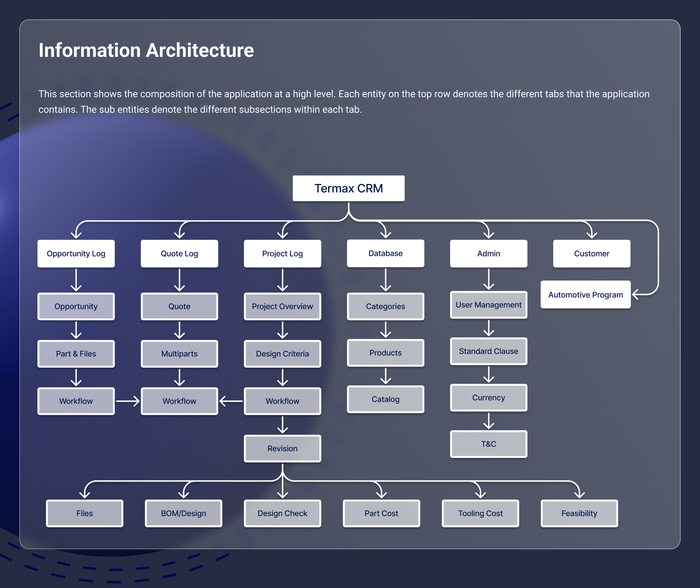Click the description paragraph starting "This section shows"
Screen dimensions: 700x588
(344, 102)
